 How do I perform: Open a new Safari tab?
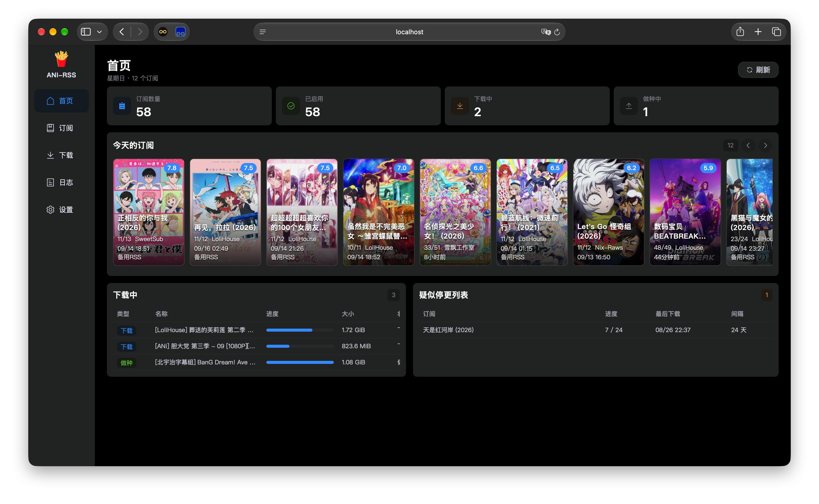pyautogui.click(x=758, y=32)
